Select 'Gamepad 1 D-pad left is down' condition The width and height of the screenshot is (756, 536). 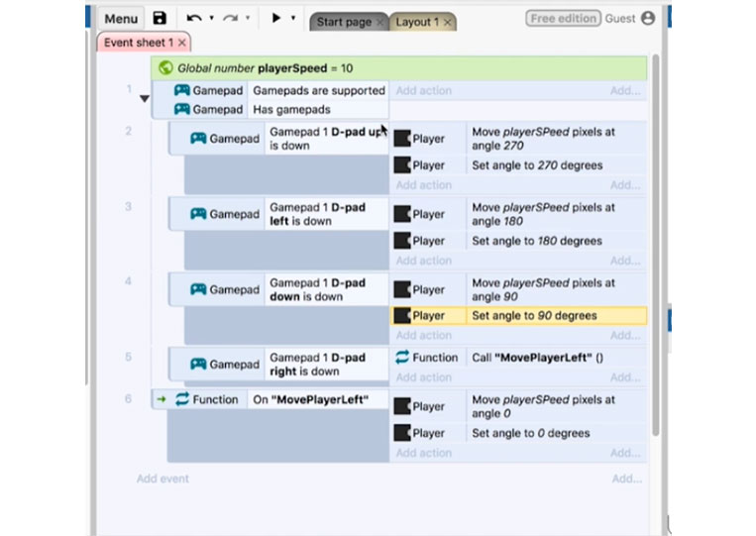(x=327, y=214)
